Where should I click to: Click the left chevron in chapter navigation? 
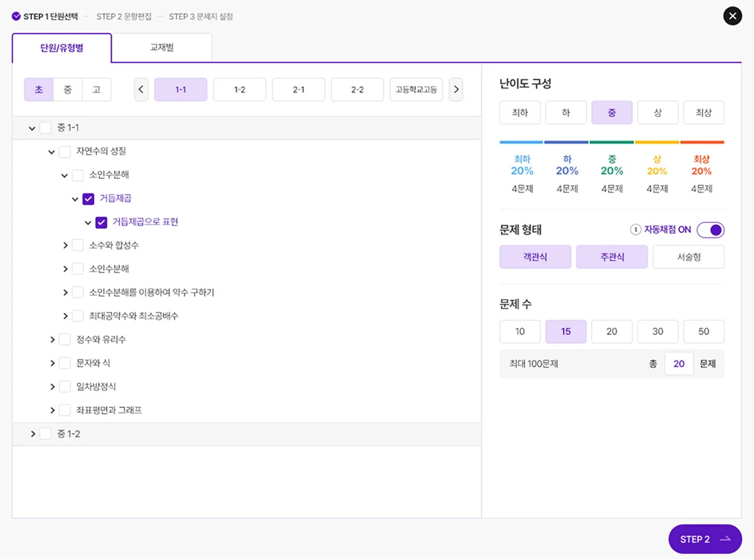coord(142,89)
